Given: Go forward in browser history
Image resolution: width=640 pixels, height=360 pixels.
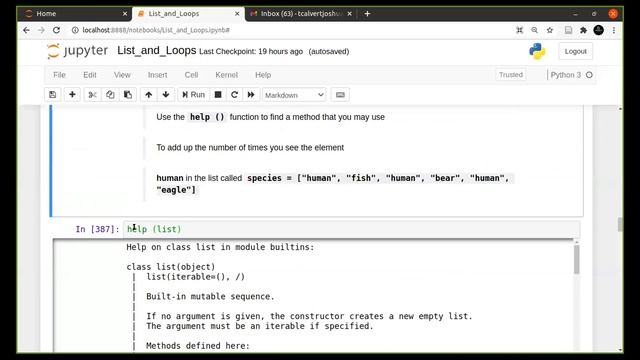Looking at the screenshot, I should [x=41, y=30].
